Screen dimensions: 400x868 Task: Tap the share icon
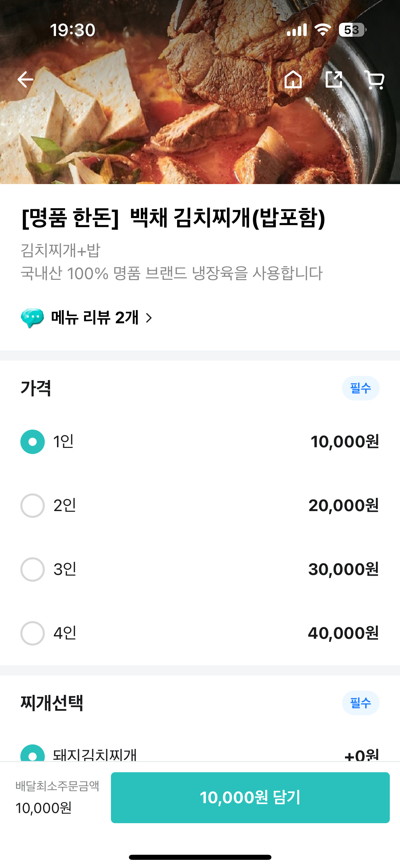tap(334, 79)
